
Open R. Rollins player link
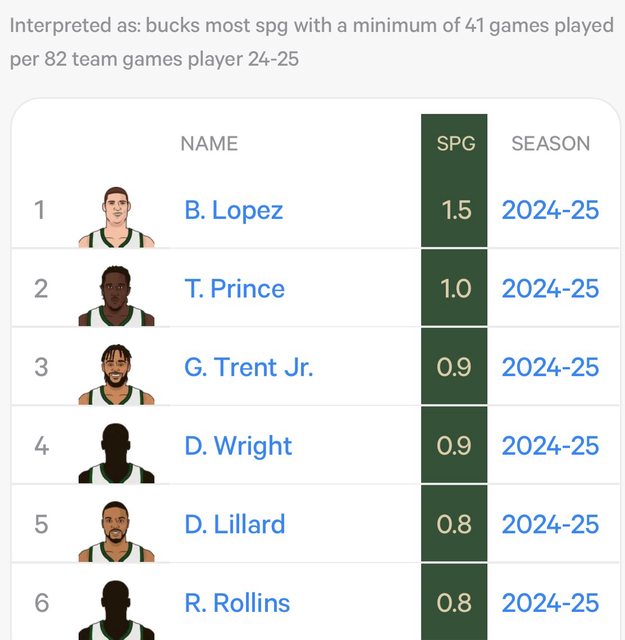pos(237,603)
